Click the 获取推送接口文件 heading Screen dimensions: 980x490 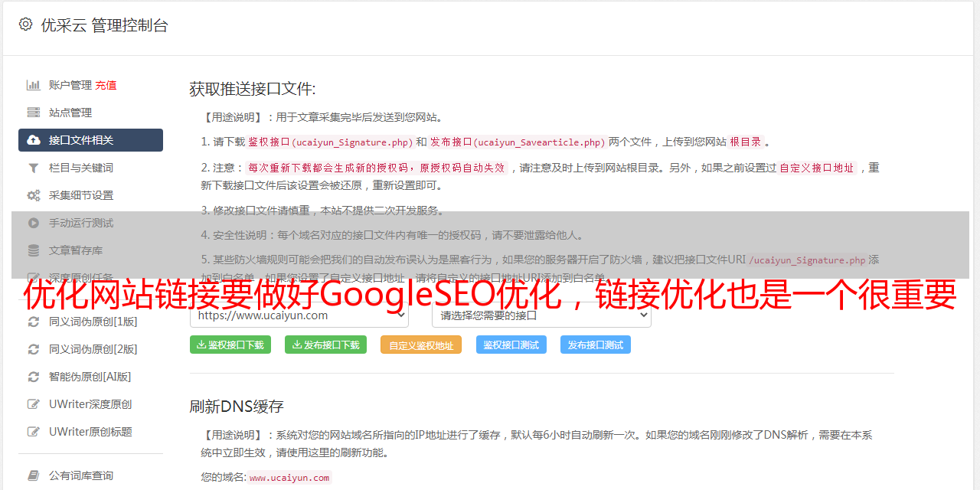[253, 89]
